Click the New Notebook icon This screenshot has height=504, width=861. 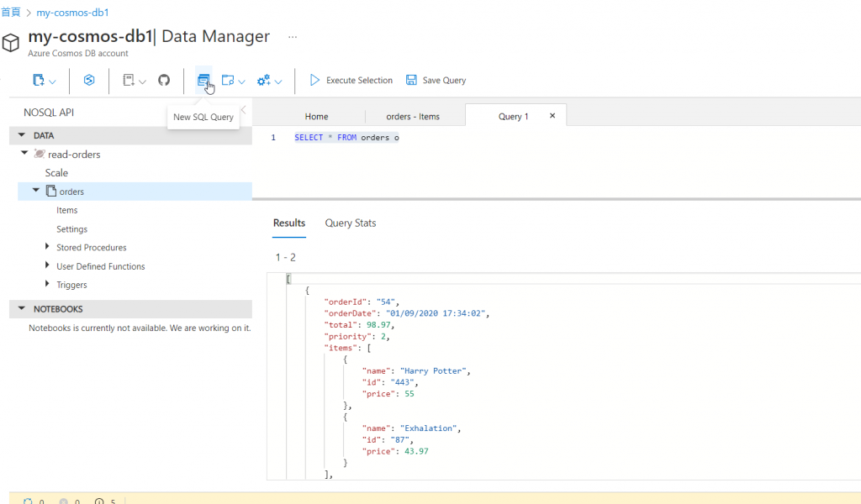tap(129, 81)
